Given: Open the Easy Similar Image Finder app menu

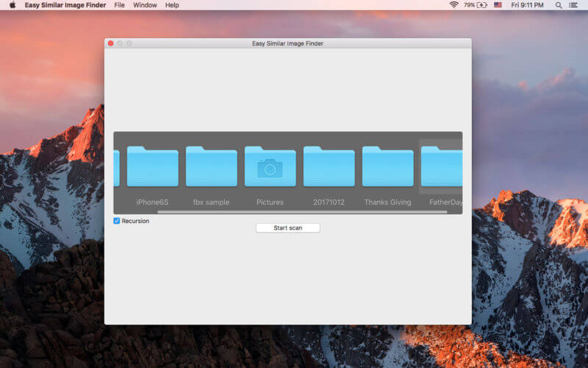Looking at the screenshot, I should 65,5.
